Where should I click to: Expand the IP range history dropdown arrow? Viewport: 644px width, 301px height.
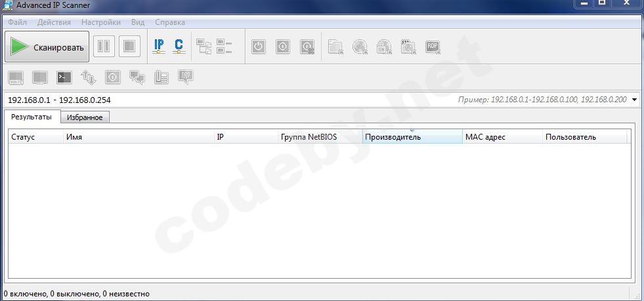coord(635,100)
